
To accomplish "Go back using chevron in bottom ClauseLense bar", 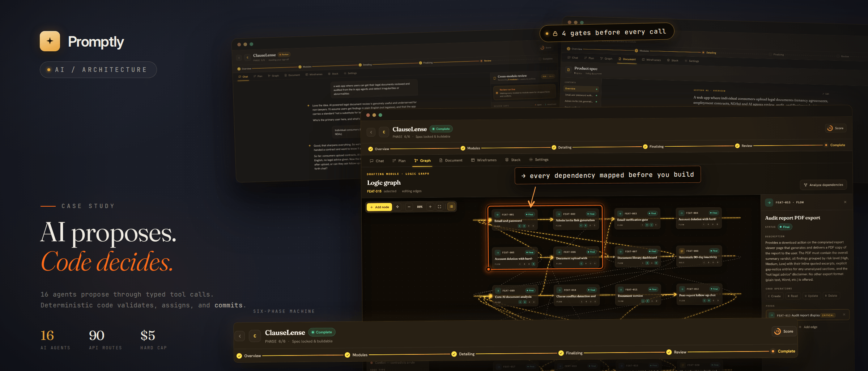I will tap(240, 336).
